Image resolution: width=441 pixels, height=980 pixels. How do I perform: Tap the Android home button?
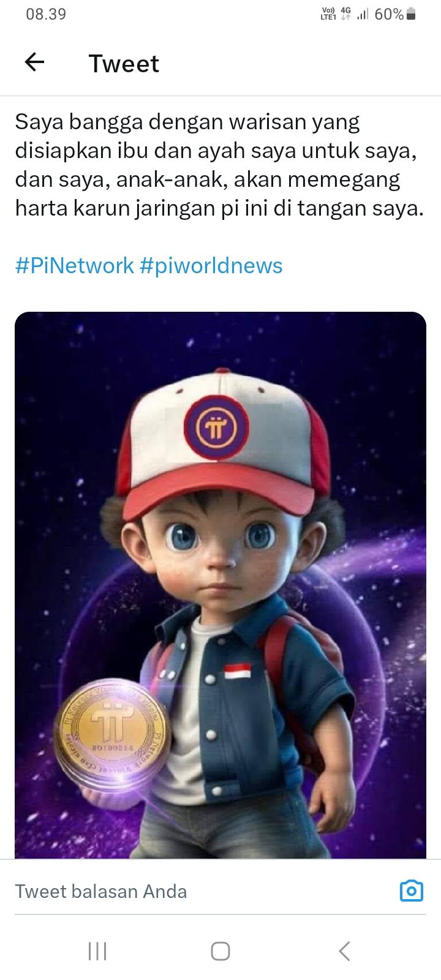pyautogui.click(x=221, y=951)
